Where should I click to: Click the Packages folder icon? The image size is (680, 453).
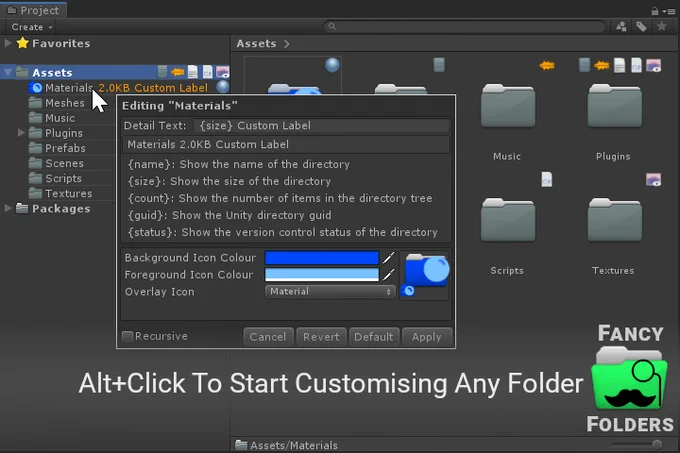coord(22,209)
